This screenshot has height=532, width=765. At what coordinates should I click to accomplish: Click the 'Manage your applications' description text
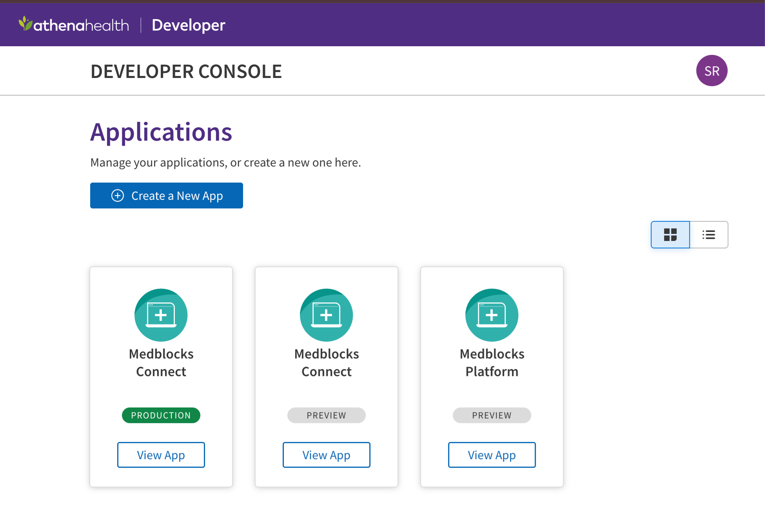point(225,162)
